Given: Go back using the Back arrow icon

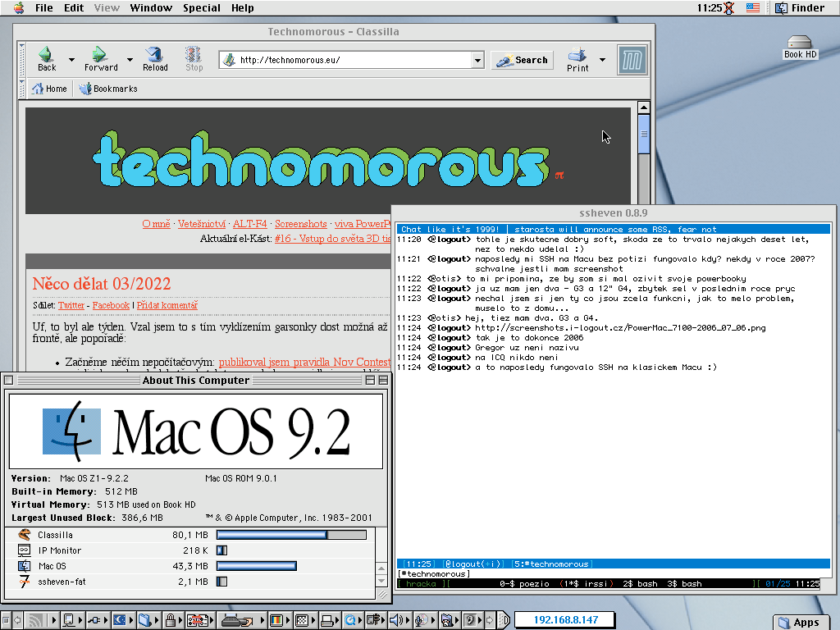Looking at the screenshot, I should pyautogui.click(x=47, y=55).
